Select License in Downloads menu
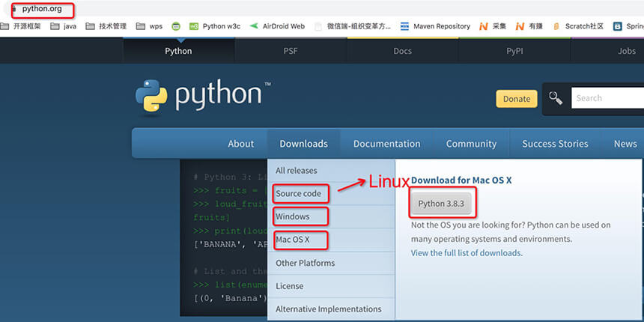Viewport: 644px width, 322px height. pyautogui.click(x=331, y=286)
